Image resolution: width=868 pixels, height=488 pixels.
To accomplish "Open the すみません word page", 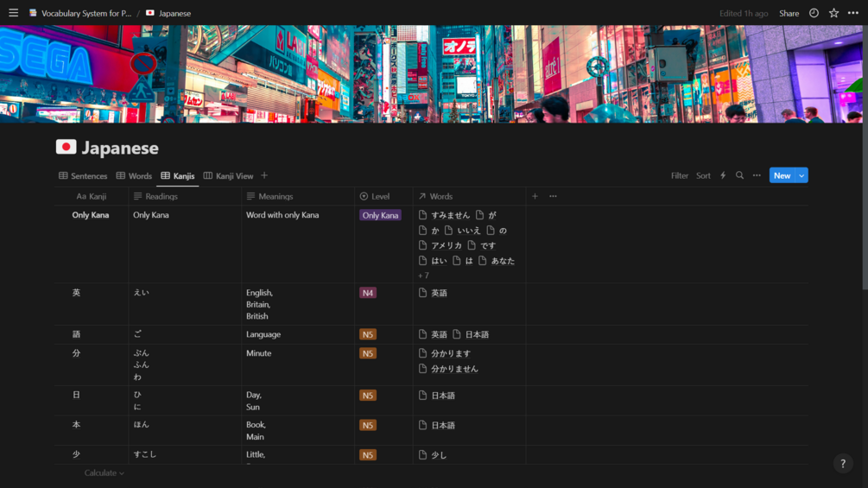I will [x=445, y=215].
